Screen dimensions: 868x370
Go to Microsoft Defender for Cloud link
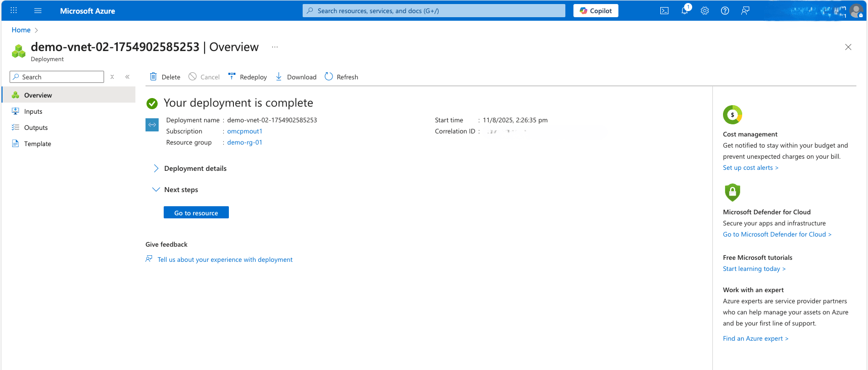pos(777,235)
